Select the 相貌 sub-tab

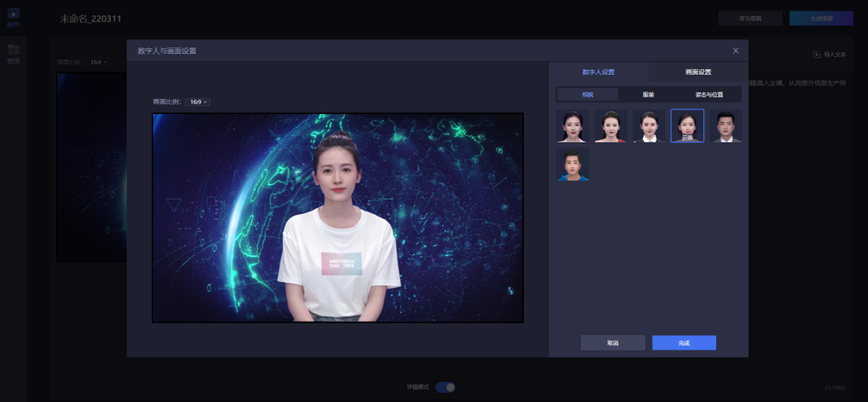tap(588, 95)
